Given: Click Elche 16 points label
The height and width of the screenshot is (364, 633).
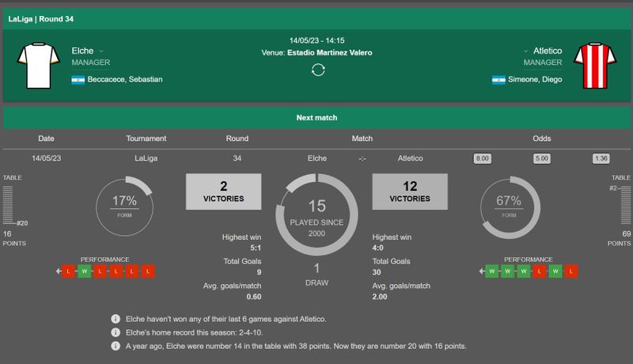Looking at the screenshot, I should pyautogui.click(x=14, y=238).
